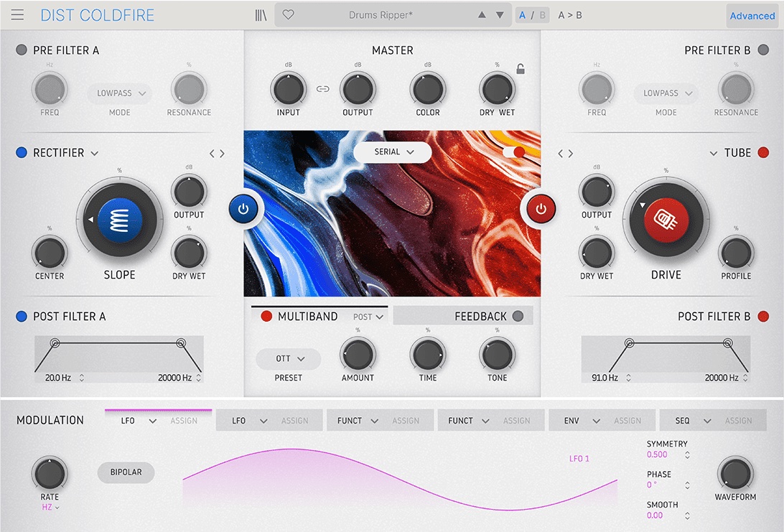
Task: Enable the blue power button for engine A
Action: 245,208
